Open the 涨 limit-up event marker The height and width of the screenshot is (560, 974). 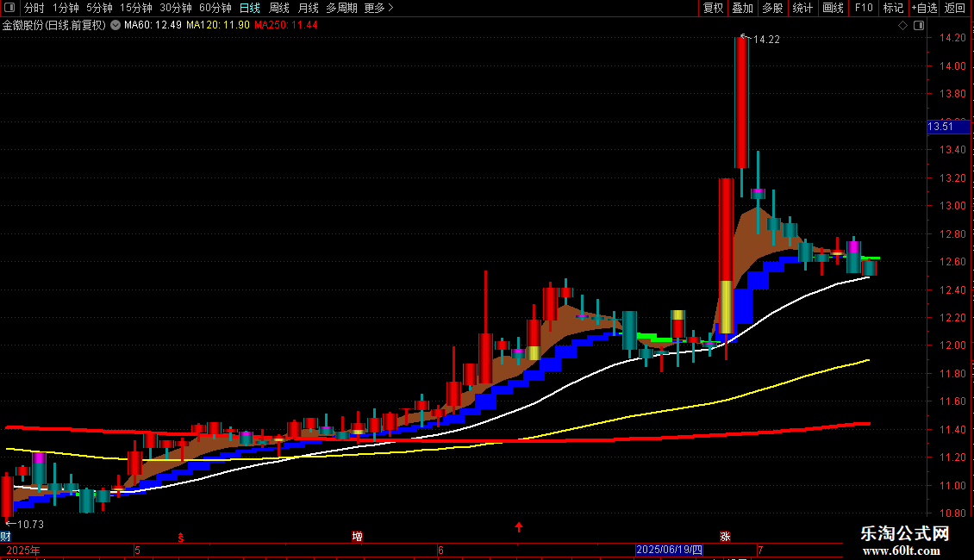pyautogui.click(x=725, y=537)
